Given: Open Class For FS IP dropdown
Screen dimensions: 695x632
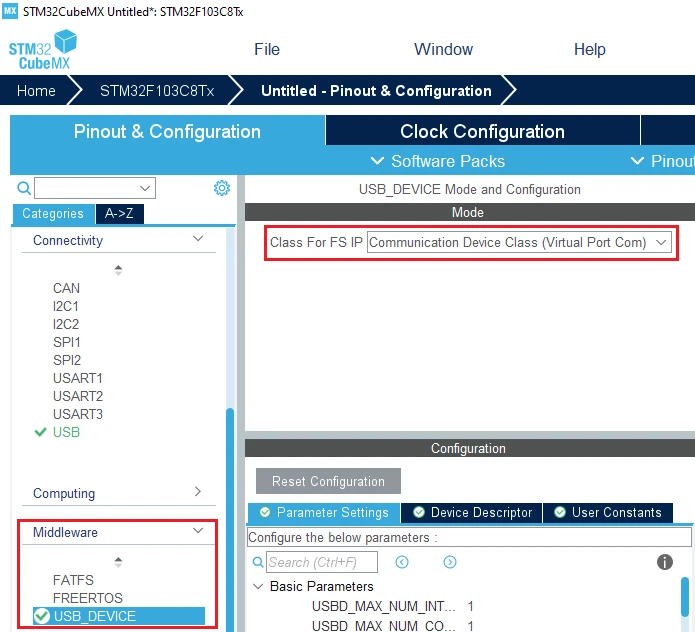Looking at the screenshot, I should coord(519,242).
